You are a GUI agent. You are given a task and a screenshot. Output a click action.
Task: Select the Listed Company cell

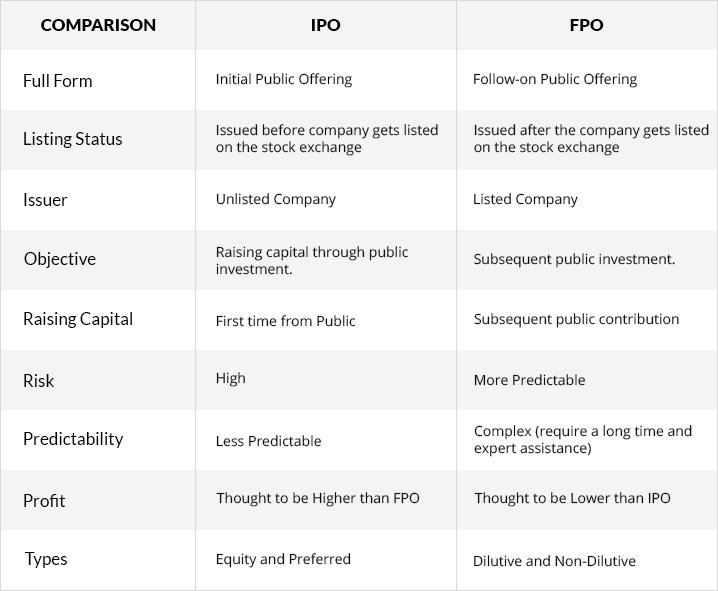pos(525,199)
